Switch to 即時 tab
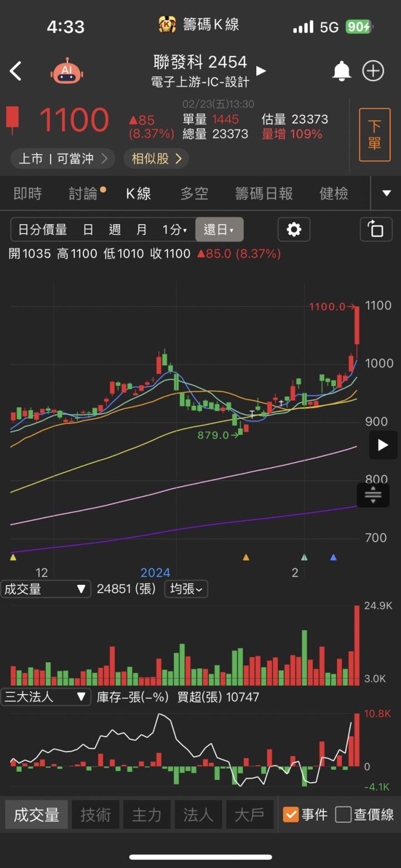 pyautogui.click(x=27, y=193)
